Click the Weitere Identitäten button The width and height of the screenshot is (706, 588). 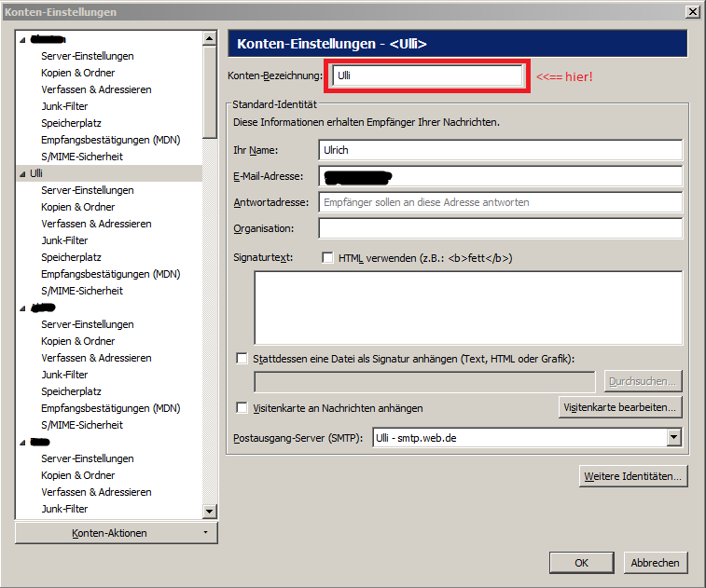(x=633, y=476)
